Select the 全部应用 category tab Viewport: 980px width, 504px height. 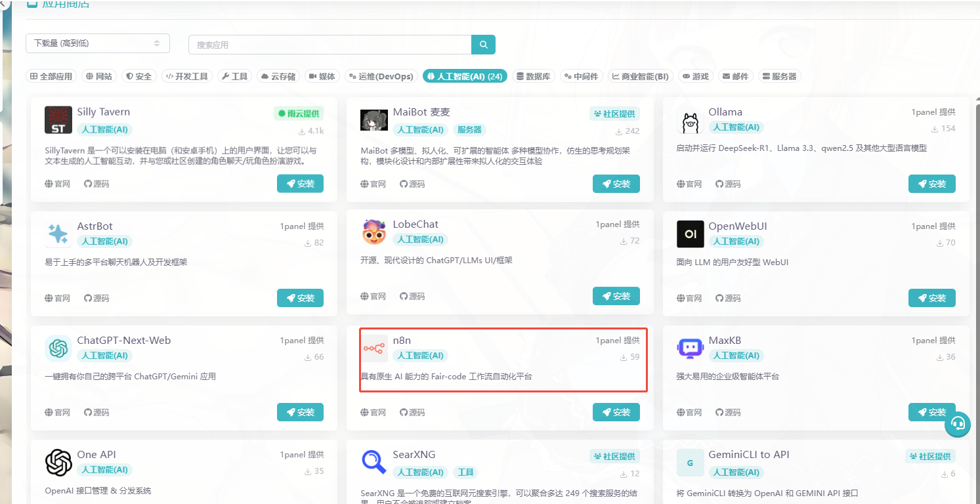51,76
